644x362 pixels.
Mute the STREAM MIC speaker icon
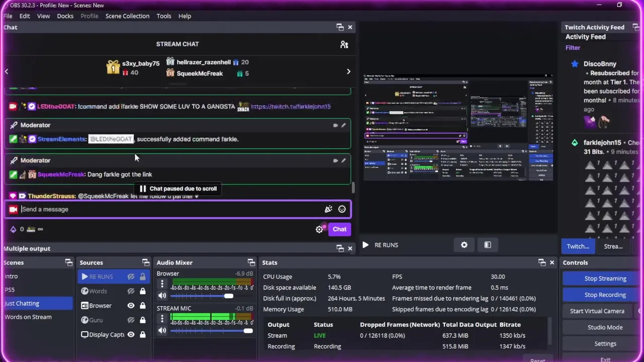(162, 330)
